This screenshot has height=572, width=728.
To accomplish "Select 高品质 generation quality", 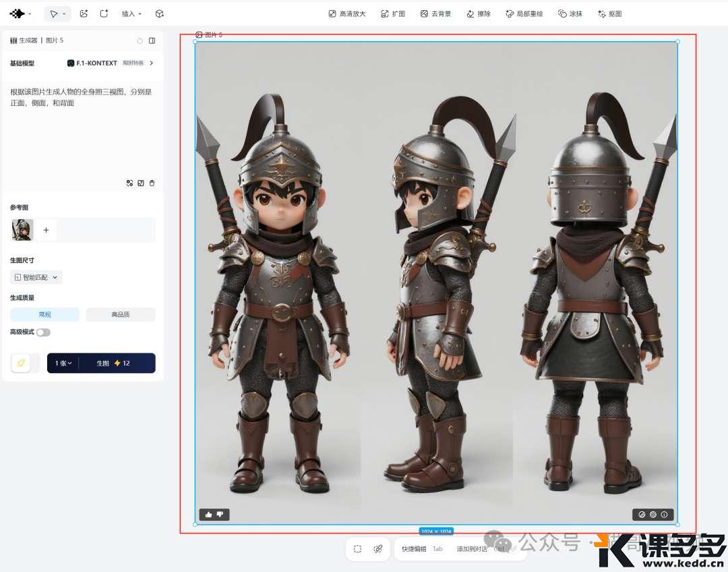I will pos(121,314).
